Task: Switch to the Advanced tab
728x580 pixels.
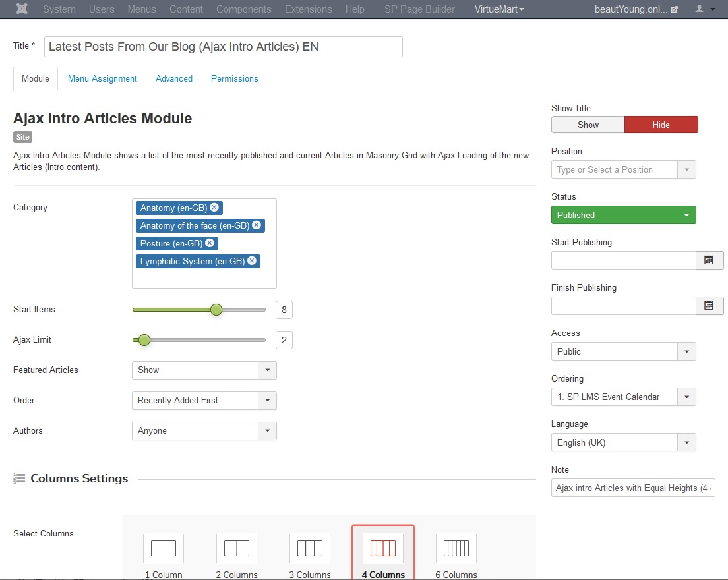Action: pos(173,78)
